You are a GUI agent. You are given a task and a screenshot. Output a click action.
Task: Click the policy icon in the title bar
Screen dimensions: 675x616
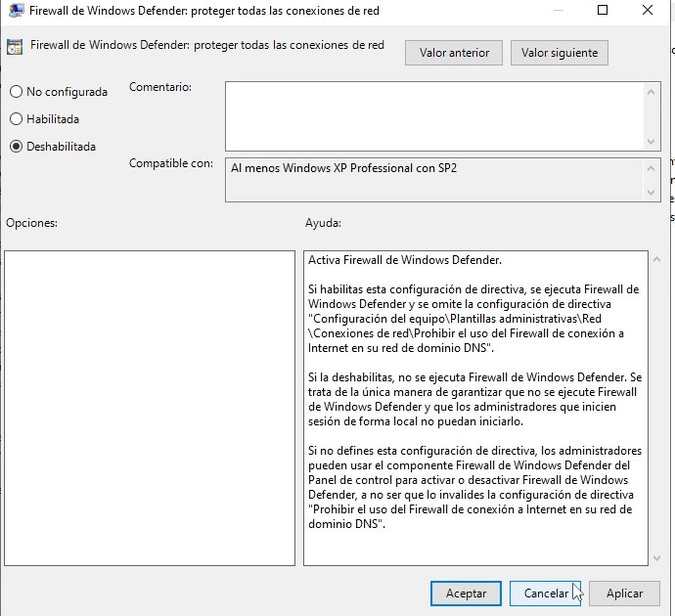[14, 11]
